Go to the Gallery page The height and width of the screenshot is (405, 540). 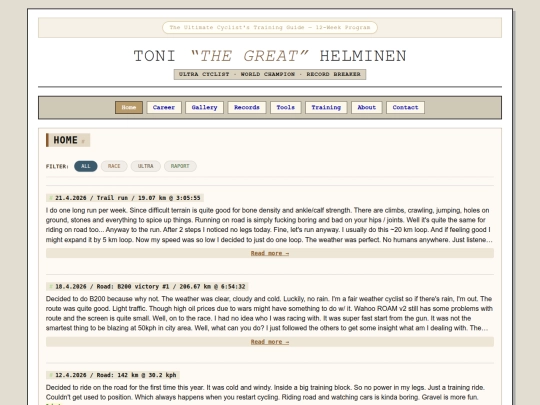(x=205, y=107)
